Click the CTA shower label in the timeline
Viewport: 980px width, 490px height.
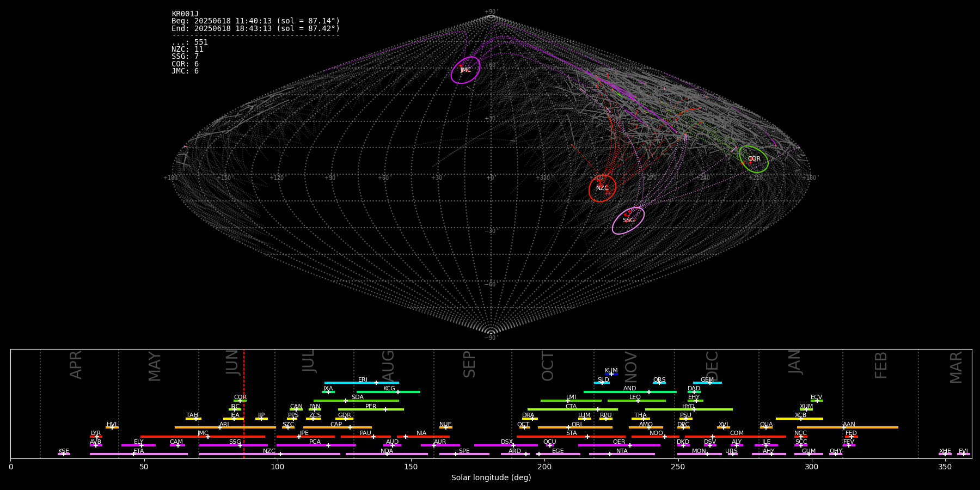(x=571, y=407)
